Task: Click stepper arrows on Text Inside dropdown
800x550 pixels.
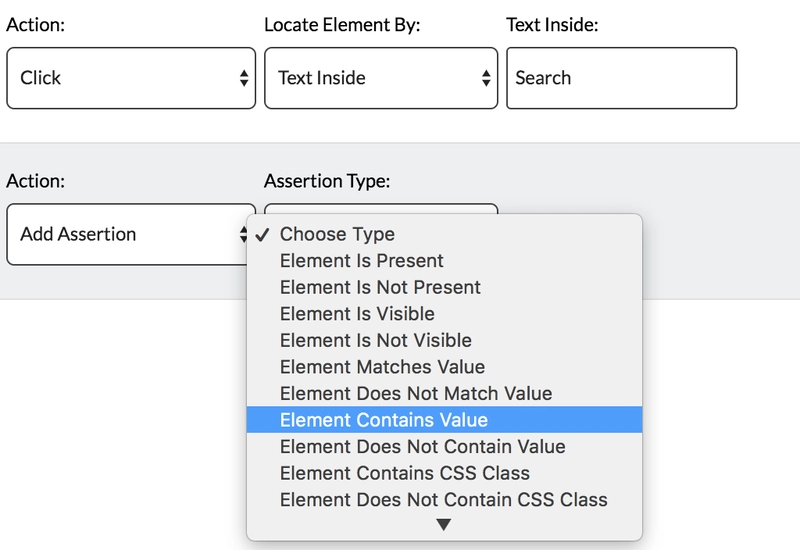Action: pyautogui.click(x=486, y=78)
